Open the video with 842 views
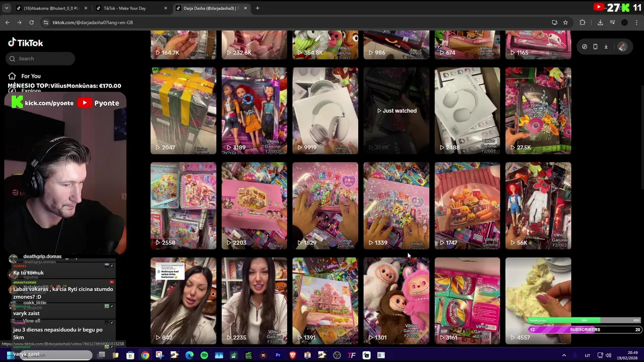 point(183,301)
